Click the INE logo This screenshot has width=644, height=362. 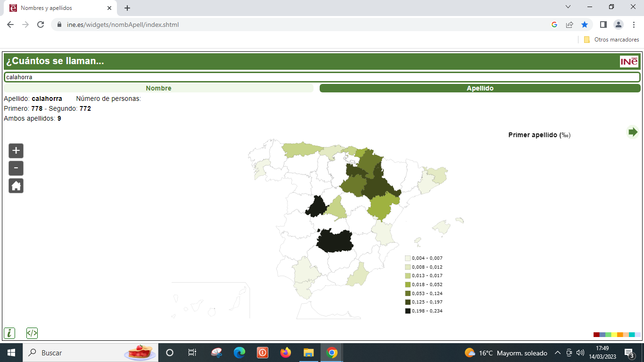629,61
